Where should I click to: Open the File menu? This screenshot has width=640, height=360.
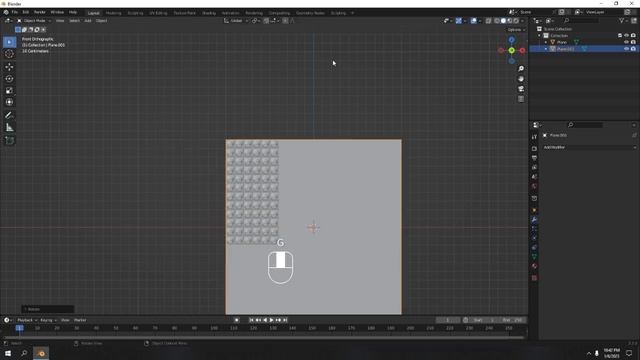[15, 12]
